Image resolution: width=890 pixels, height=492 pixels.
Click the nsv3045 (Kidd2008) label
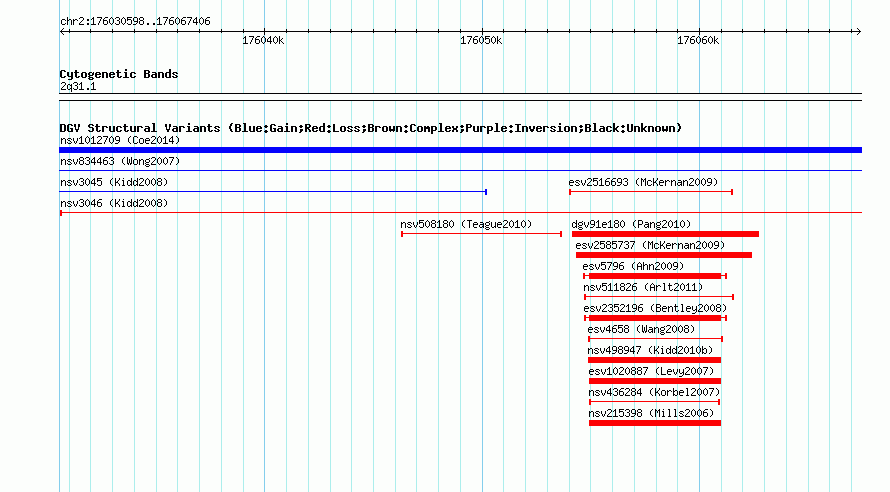click(x=114, y=182)
